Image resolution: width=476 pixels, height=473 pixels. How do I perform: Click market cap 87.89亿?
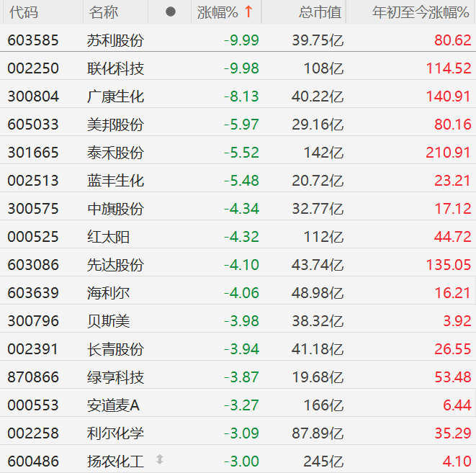pos(318,433)
